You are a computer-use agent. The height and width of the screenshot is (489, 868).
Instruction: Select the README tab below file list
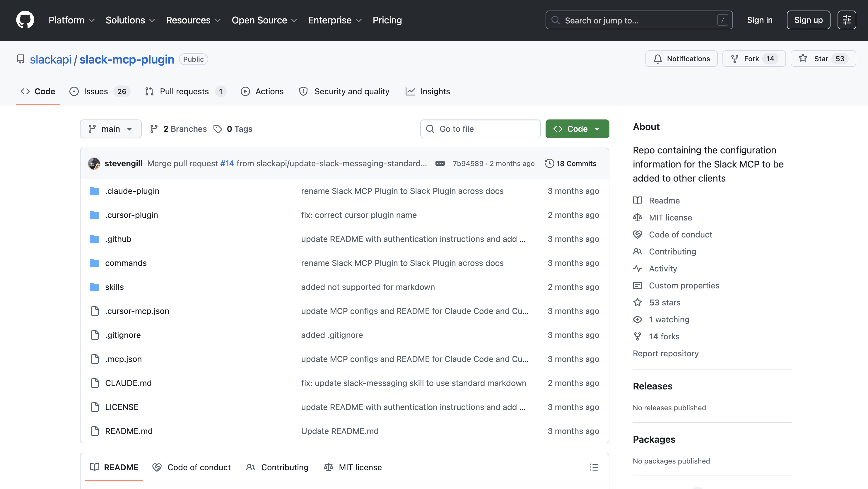point(114,467)
